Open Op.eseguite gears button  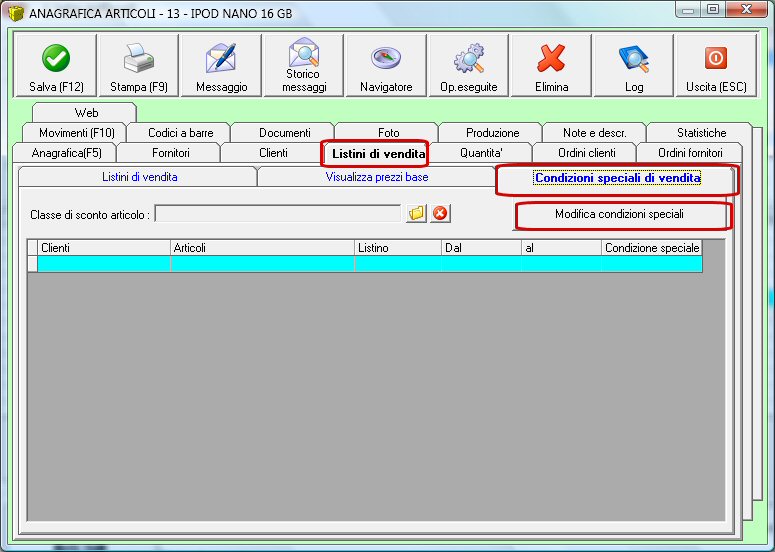pyautogui.click(x=469, y=65)
